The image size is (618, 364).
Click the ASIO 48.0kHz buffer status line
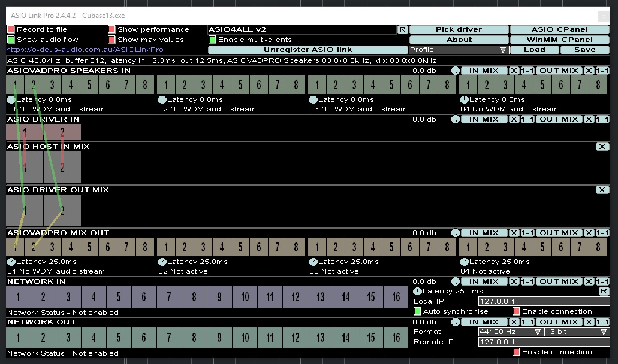[x=308, y=60]
